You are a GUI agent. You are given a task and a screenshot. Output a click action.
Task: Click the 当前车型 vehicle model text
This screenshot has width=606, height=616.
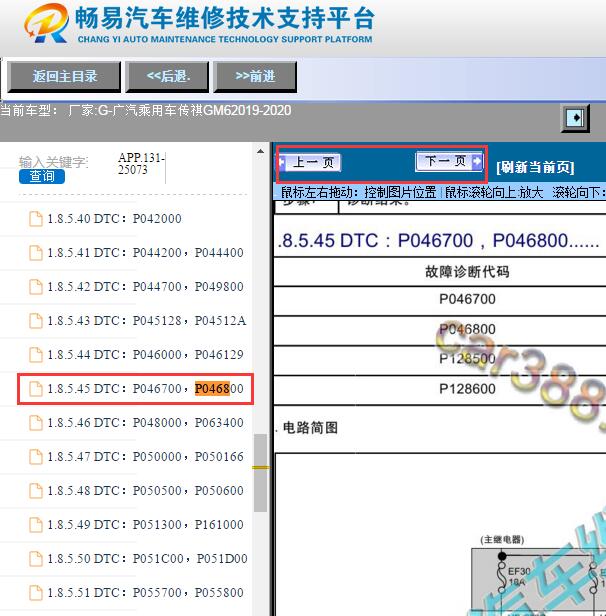click(146, 110)
